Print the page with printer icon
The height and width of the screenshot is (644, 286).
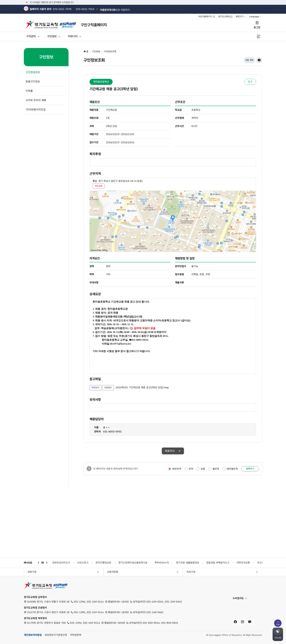[x=259, y=60]
